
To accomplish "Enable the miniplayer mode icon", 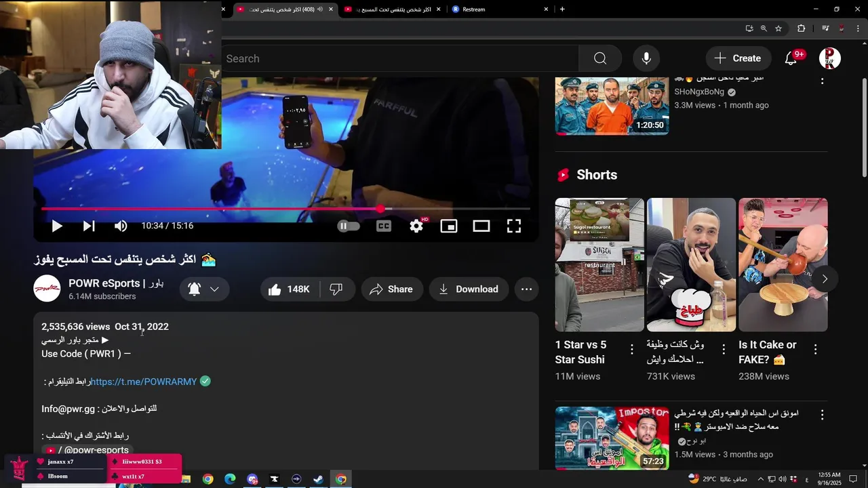I will 449,226.
